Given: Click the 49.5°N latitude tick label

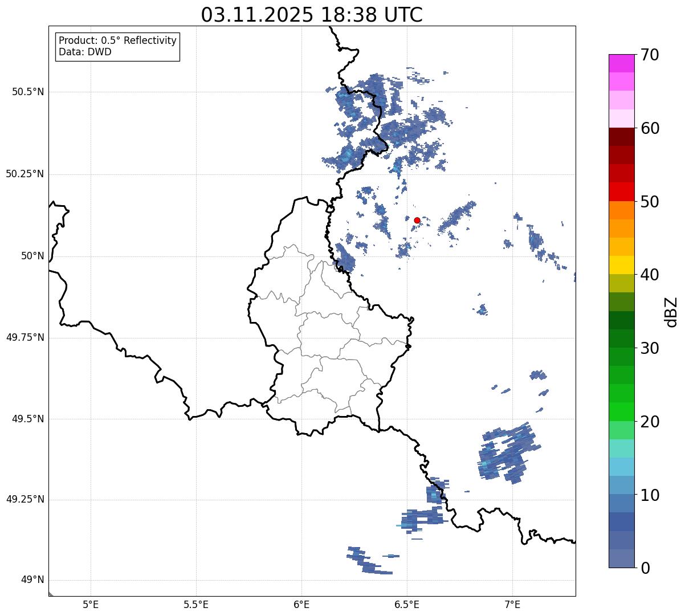Looking at the screenshot, I should click(28, 419).
